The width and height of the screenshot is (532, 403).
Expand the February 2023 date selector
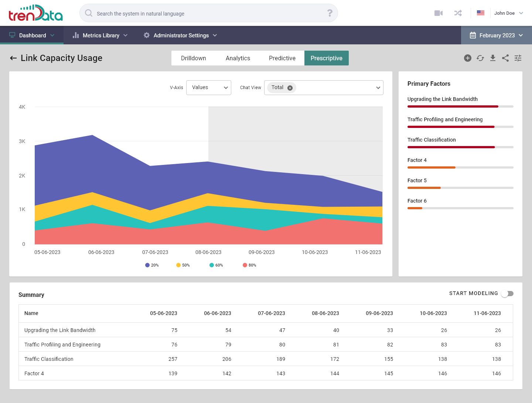coord(496,35)
